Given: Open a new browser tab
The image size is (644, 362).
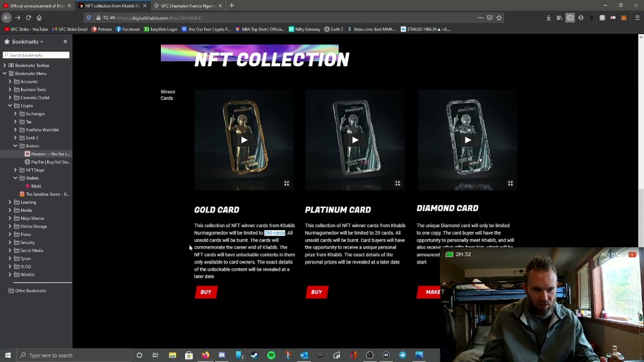Looking at the screenshot, I should (231, 6).
